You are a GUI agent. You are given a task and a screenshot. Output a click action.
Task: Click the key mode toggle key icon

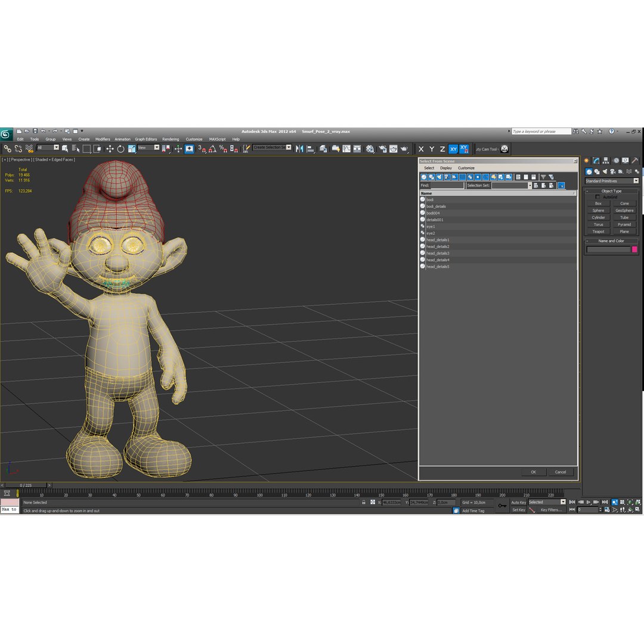(502, 506)
